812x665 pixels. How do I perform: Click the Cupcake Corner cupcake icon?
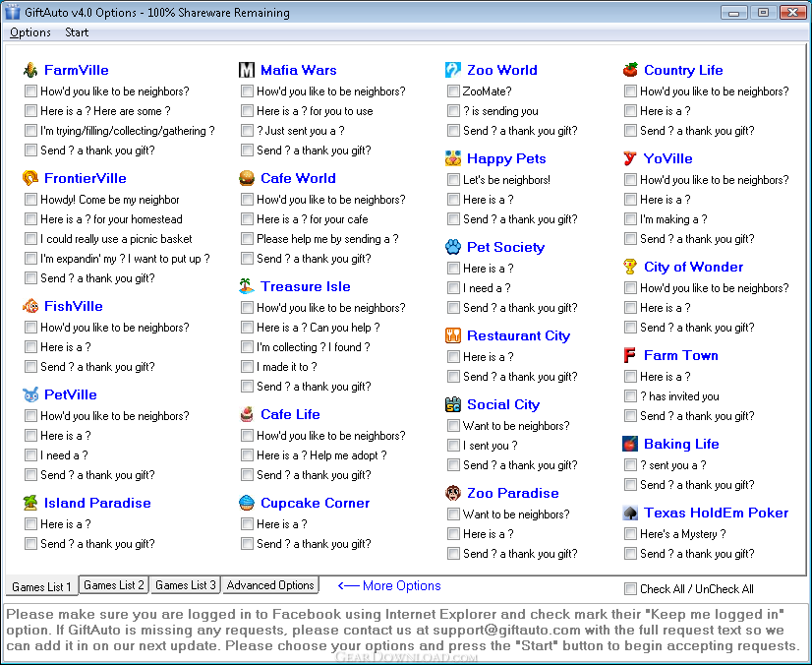[247, 503]
